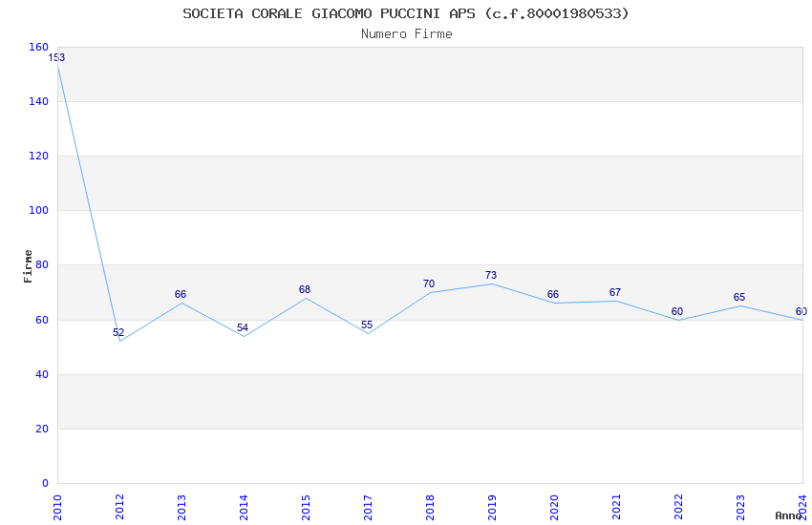Click the data label 67 for 2021
This screenshot has height=525, width=812.
pos(615,292)
